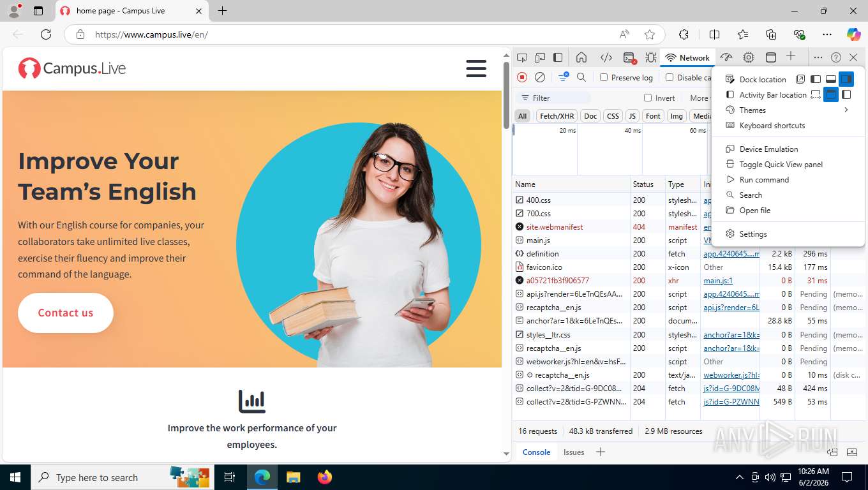Switch to Console drawer tab
868x490 pixels.
(x=536, y=452)
